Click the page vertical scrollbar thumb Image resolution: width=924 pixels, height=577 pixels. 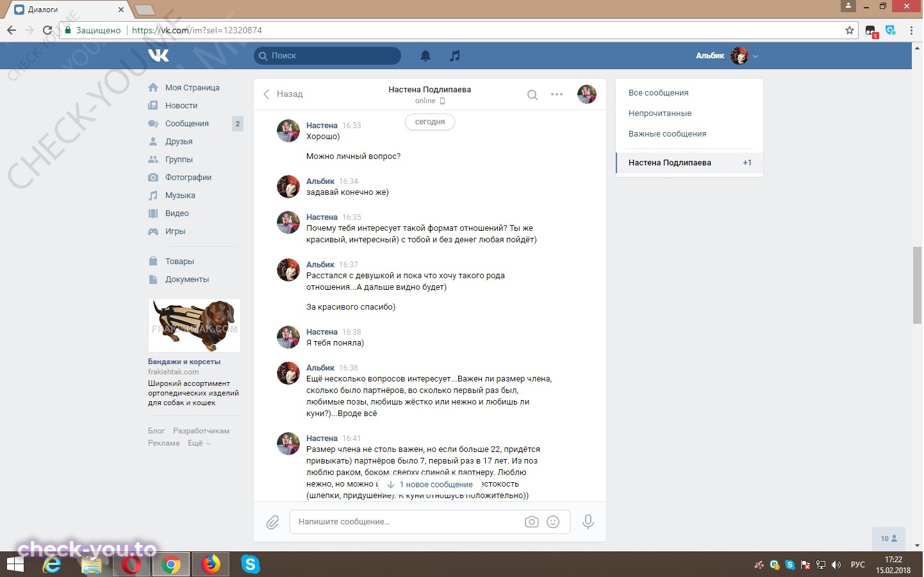point(918,287)
